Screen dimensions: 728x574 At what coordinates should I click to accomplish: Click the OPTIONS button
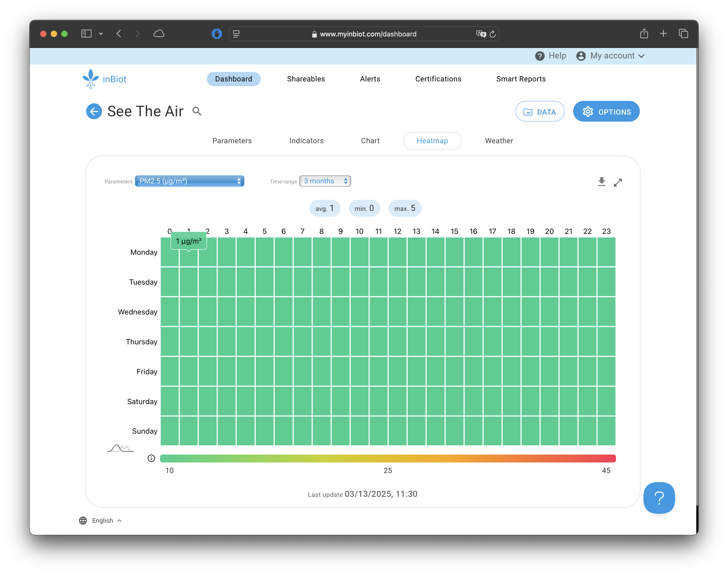[606, 112]
